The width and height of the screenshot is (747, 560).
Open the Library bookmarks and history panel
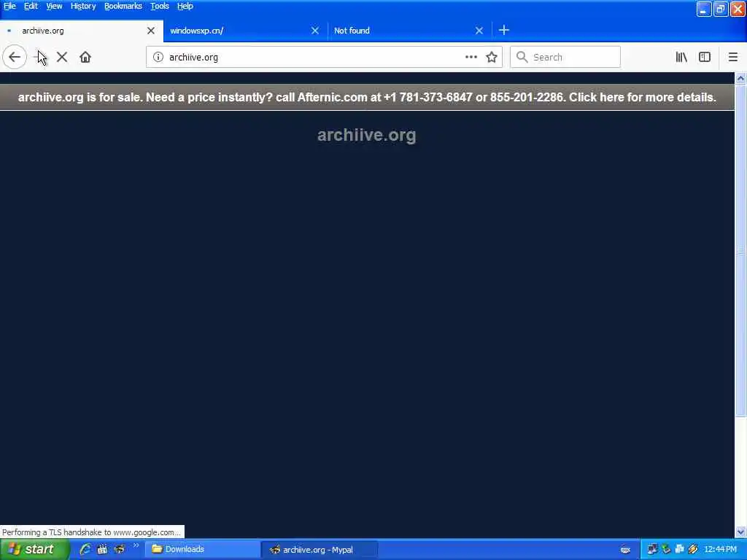pyautogui.click(x=681, y=57)
